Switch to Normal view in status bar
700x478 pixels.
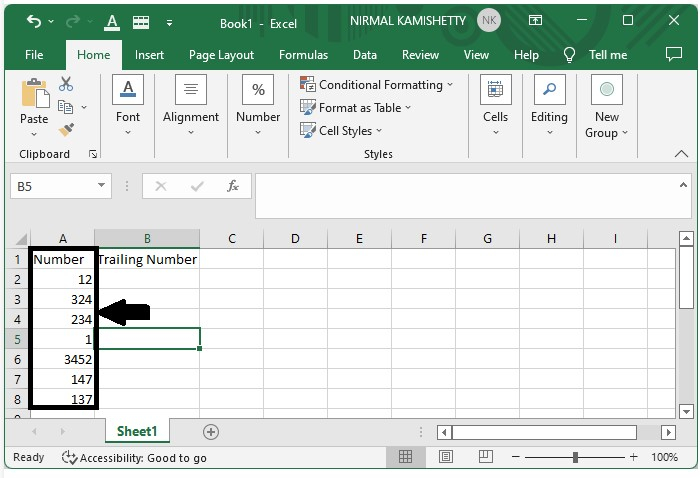(406, 457)
